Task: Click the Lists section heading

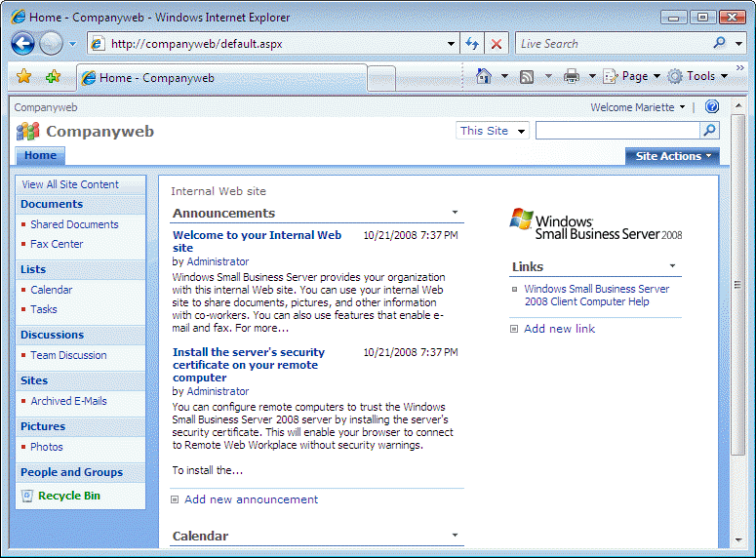Action: pyautogui.click(x=33, y=269)
